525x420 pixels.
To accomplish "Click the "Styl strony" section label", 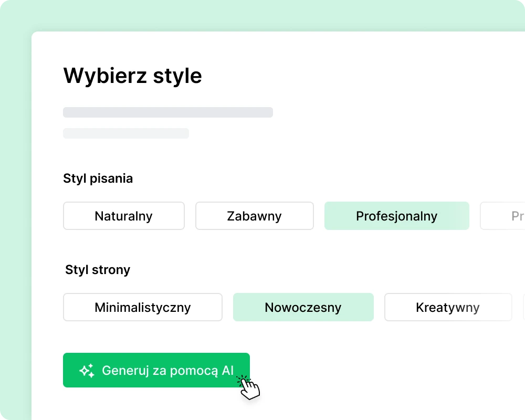I will coord(98,270).
